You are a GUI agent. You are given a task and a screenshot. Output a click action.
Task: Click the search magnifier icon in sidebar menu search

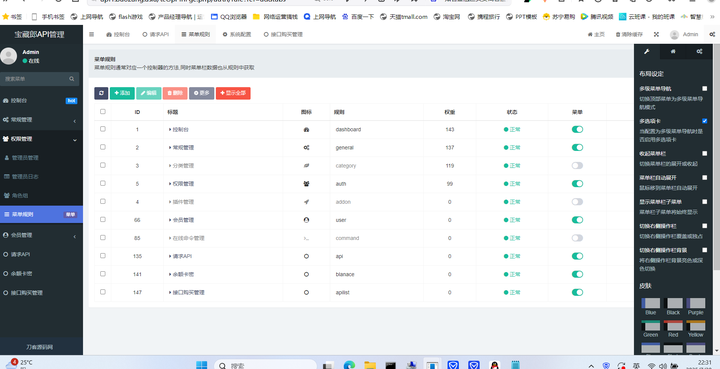pos(72,79)
